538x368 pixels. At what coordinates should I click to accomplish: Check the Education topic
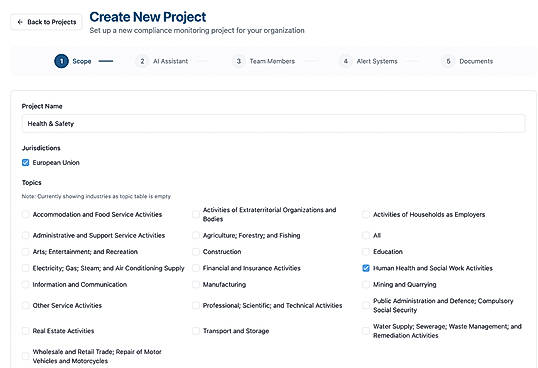coord(366,252)
